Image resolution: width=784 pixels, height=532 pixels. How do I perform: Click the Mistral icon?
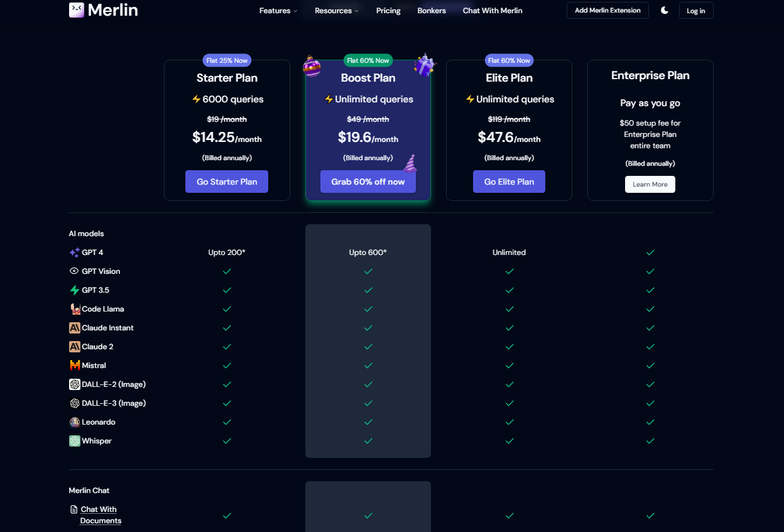75,366
